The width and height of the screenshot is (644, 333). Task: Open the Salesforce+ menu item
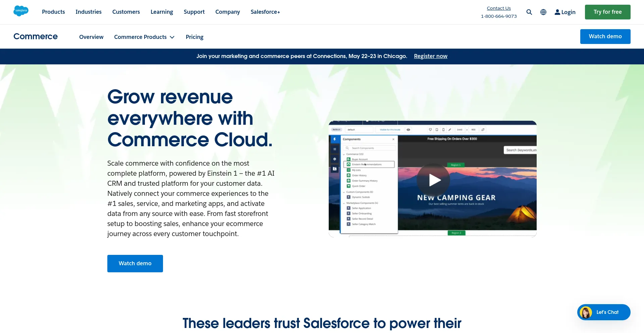pyautogui.click(x=265, y=12)
